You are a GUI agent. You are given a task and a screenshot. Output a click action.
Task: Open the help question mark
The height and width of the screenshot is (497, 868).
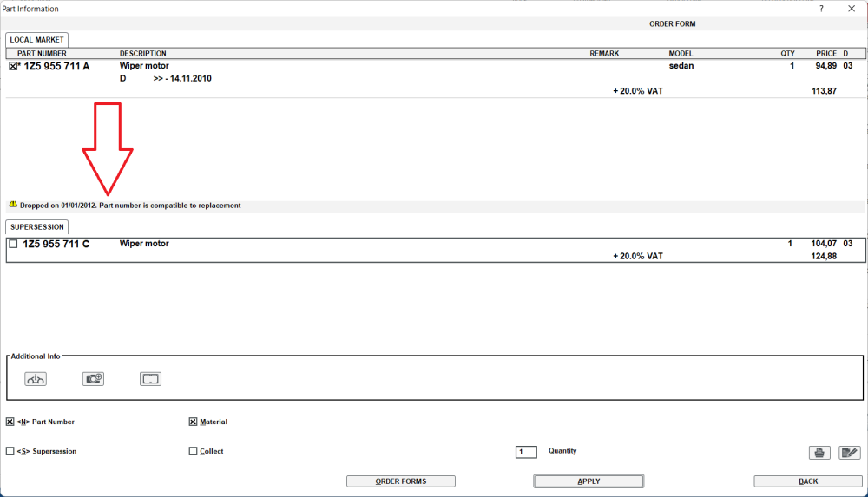pos(821,9)
